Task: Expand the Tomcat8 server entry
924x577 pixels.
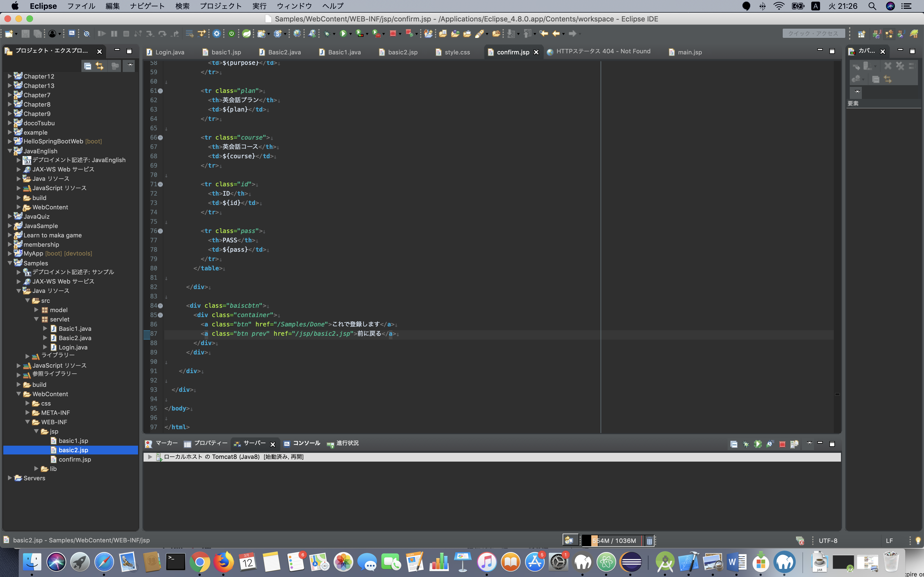Action: click(x=150, y=457)
